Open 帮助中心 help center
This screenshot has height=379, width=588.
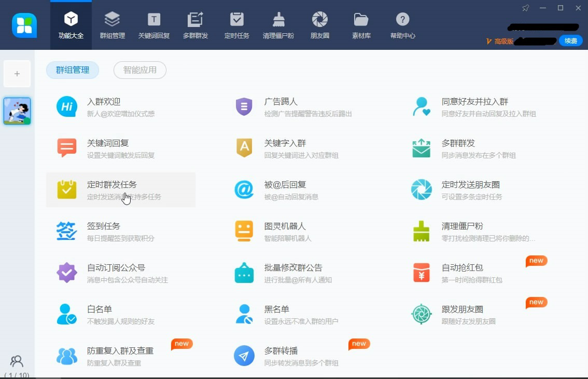(402, 24)
